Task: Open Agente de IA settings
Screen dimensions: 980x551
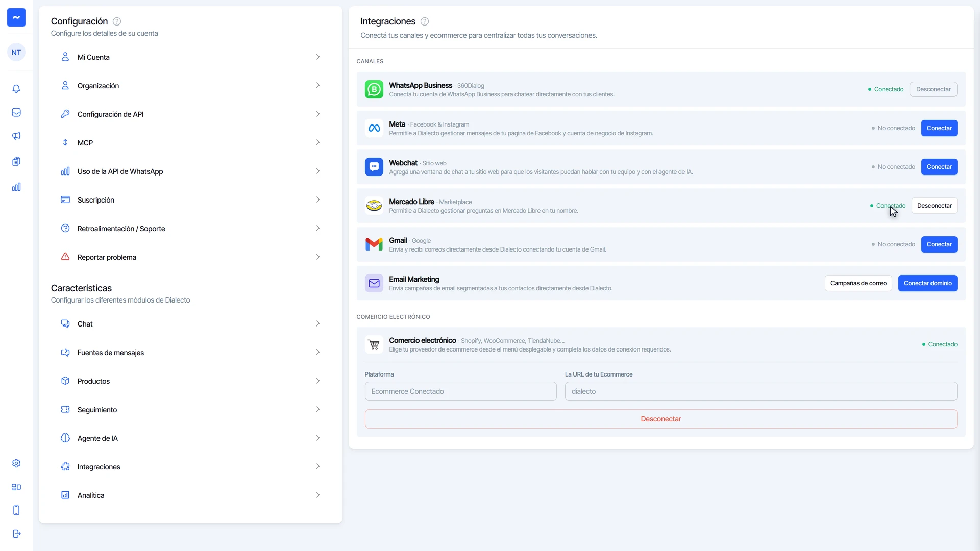Action: pos(190,438)
